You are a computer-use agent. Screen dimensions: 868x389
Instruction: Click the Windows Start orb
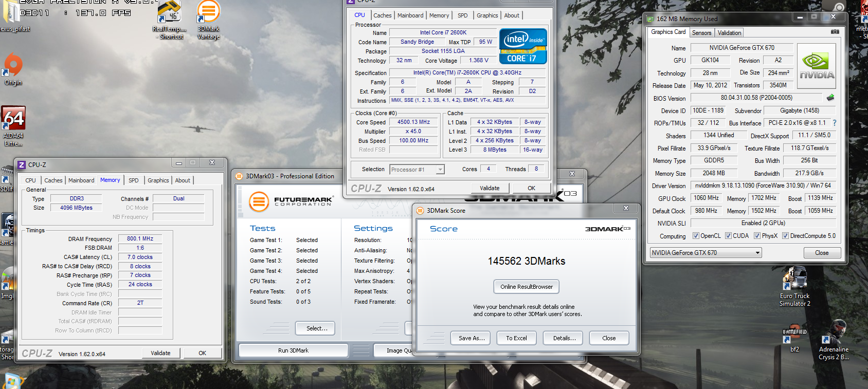click(x=11, y=381)
